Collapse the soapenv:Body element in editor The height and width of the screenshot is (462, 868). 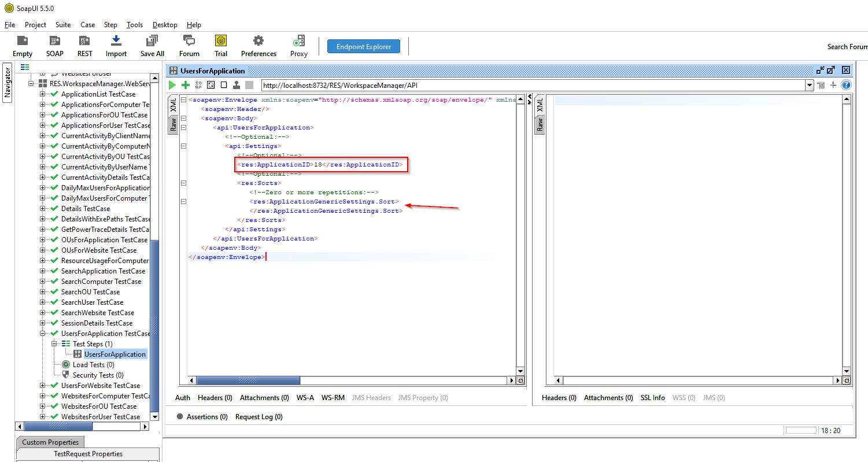click(x=183, y=118)
